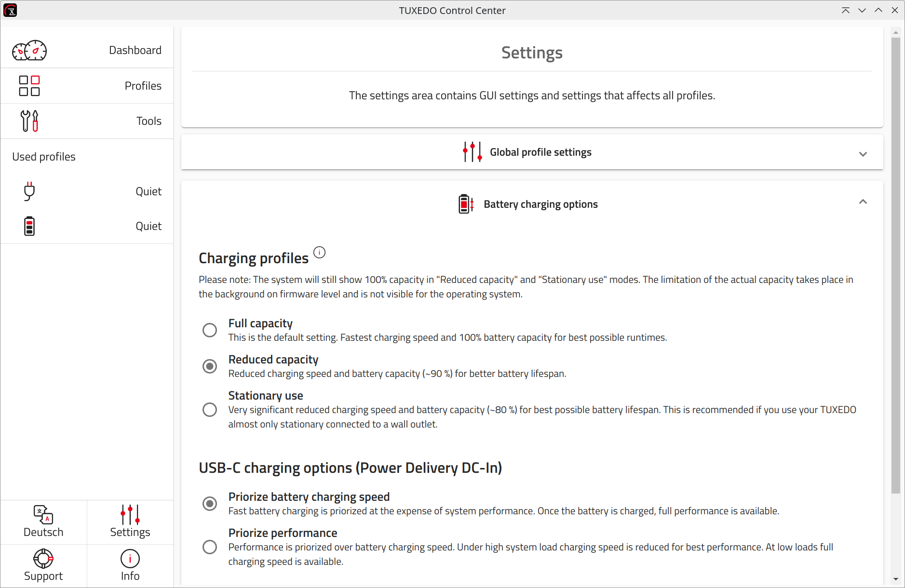Expand the Global profile settings section

[863, 154]
